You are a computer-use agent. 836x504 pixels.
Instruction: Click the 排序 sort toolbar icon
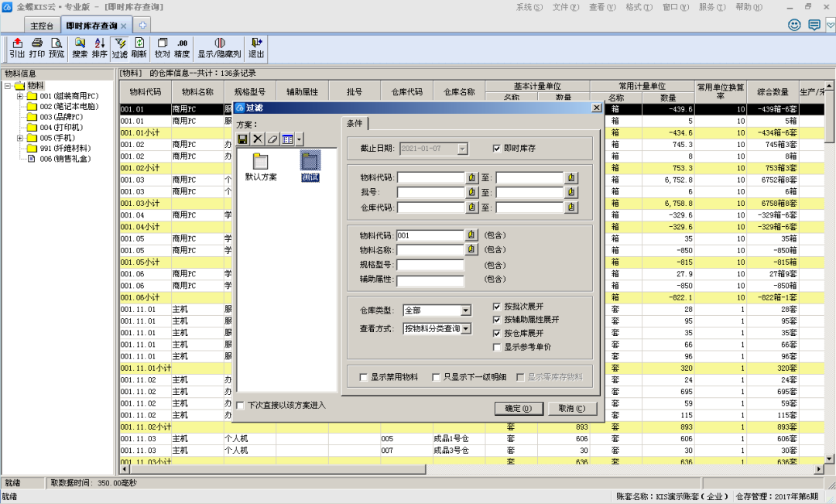point(100,48)
